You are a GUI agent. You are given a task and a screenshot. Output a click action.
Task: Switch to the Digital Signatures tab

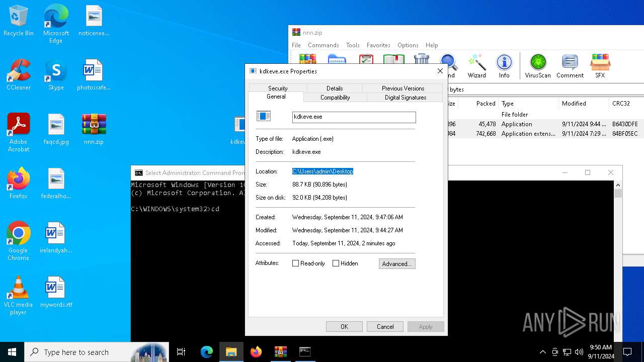pos(406,98)
